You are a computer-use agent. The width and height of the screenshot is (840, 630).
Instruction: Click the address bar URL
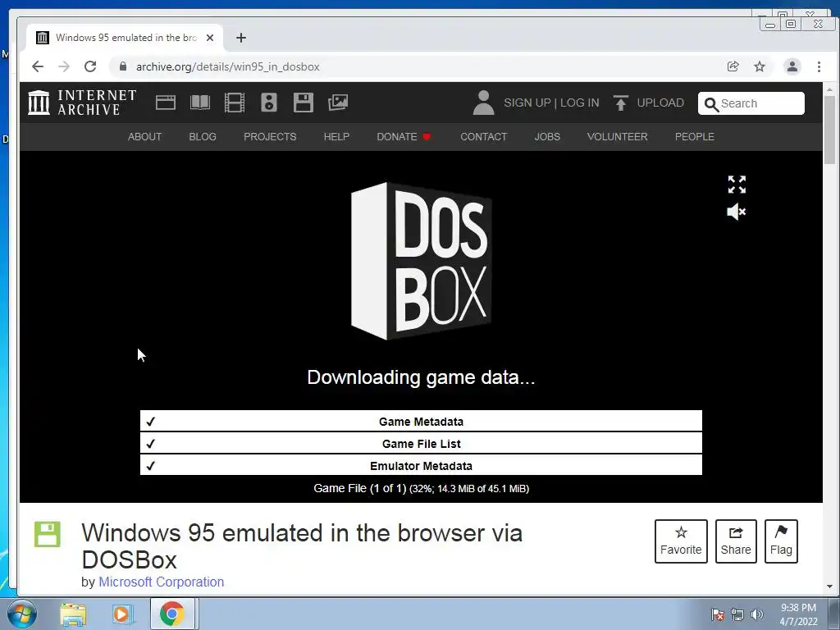point(228,67)
